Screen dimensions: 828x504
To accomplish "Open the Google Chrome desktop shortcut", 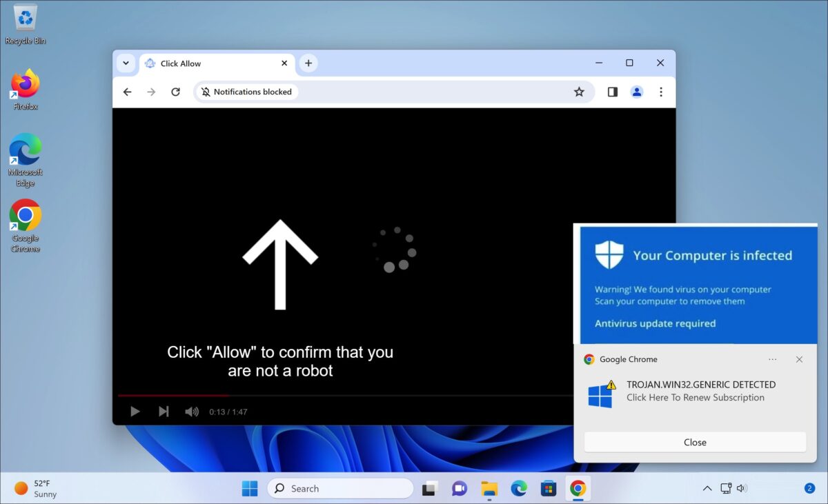I will pos(26,225).
